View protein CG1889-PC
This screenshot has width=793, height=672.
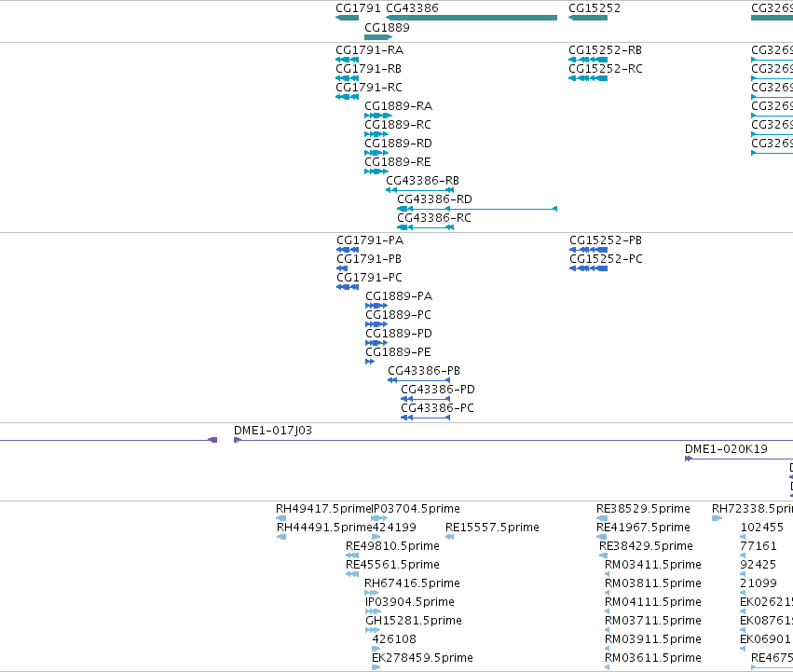pyautogui.click(x=399, y=315)
